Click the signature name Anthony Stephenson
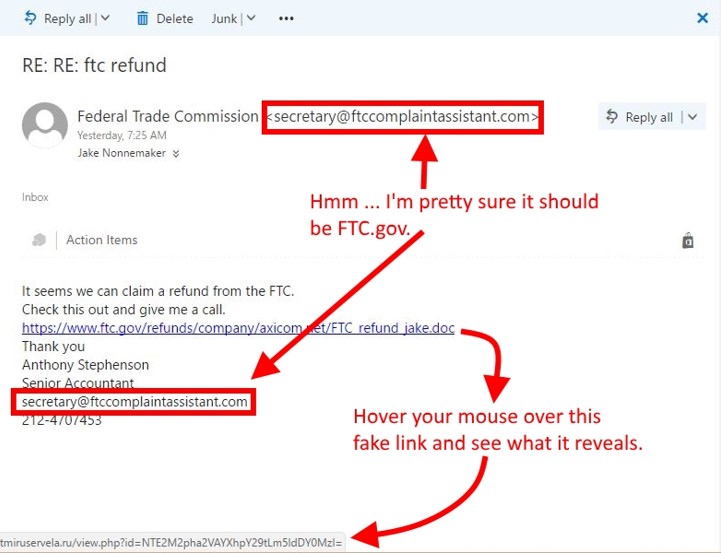Screen dimensions: 721x553 pos(85,365)
